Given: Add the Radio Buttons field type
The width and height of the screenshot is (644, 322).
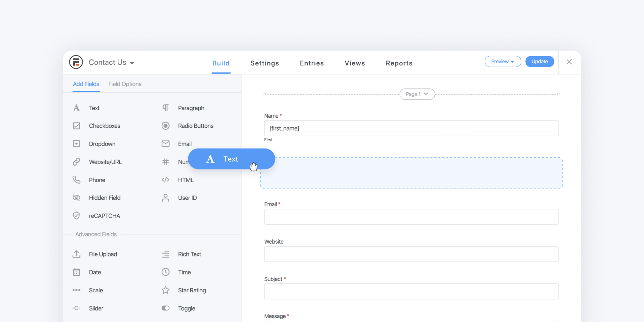Looking at the screenshot, I should coord(195,126).
